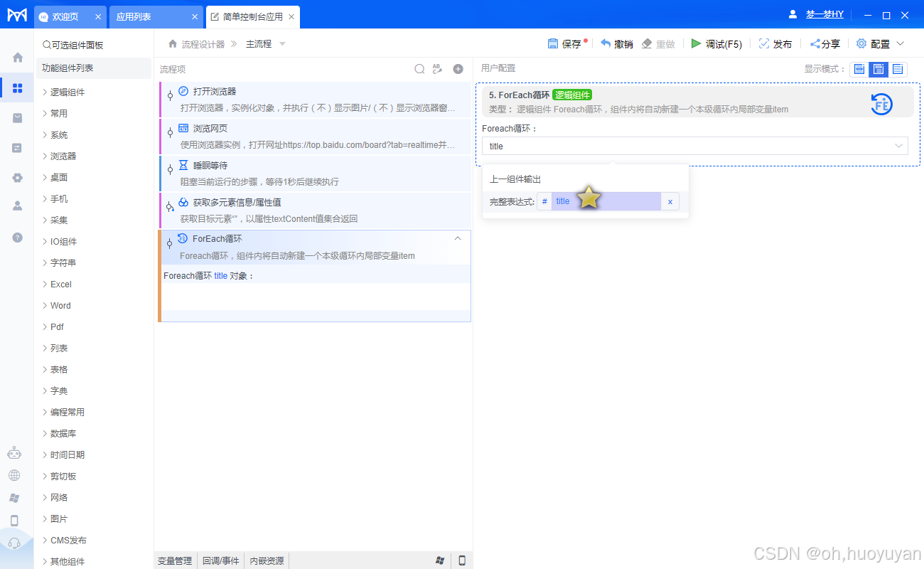Click the 流程设计器 breadcrumb
The height and width of the screenshot is (569, 924).
click(x=203, y=44)
